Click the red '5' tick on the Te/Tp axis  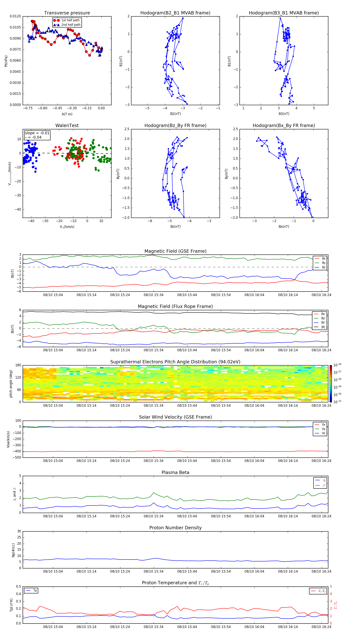pos(331,586)
